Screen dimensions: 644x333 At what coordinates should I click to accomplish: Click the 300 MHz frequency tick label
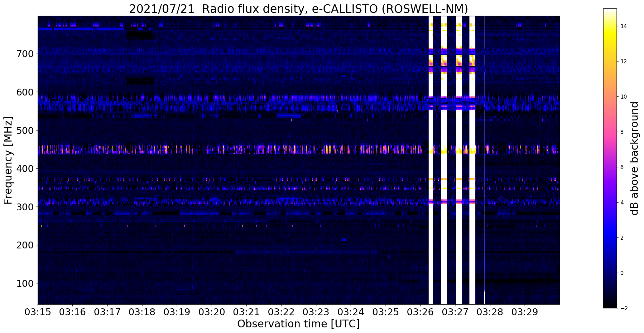24,207
